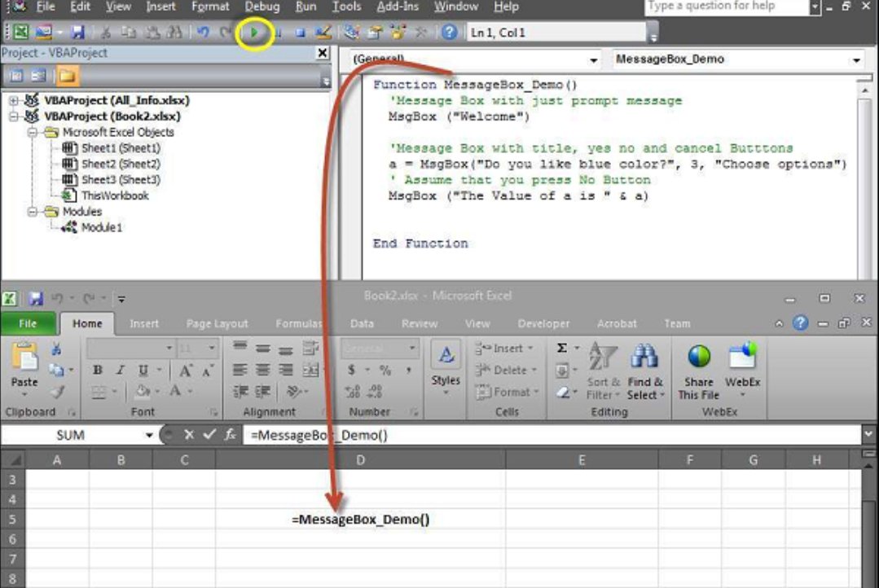Open Find & Select binoculars icon
This screenshot has height=588, width=879.
click(x=644, y=366)
